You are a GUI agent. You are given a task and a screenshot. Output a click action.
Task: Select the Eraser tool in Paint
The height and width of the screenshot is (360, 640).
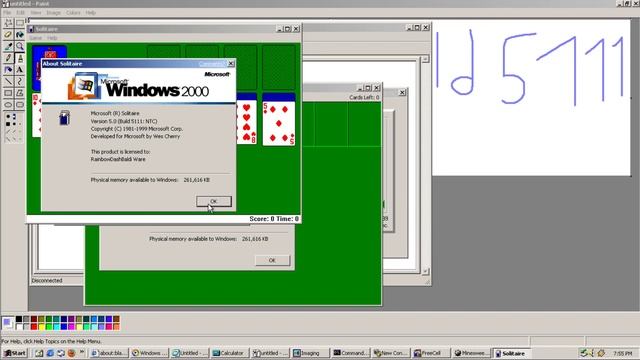click(x=8, y=35)
